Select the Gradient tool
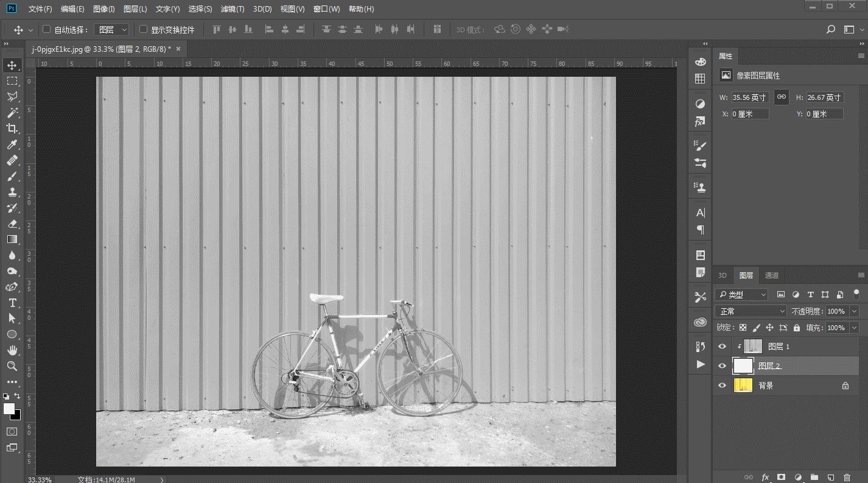Viewport: 868px width, 483px height. (12, 239)
